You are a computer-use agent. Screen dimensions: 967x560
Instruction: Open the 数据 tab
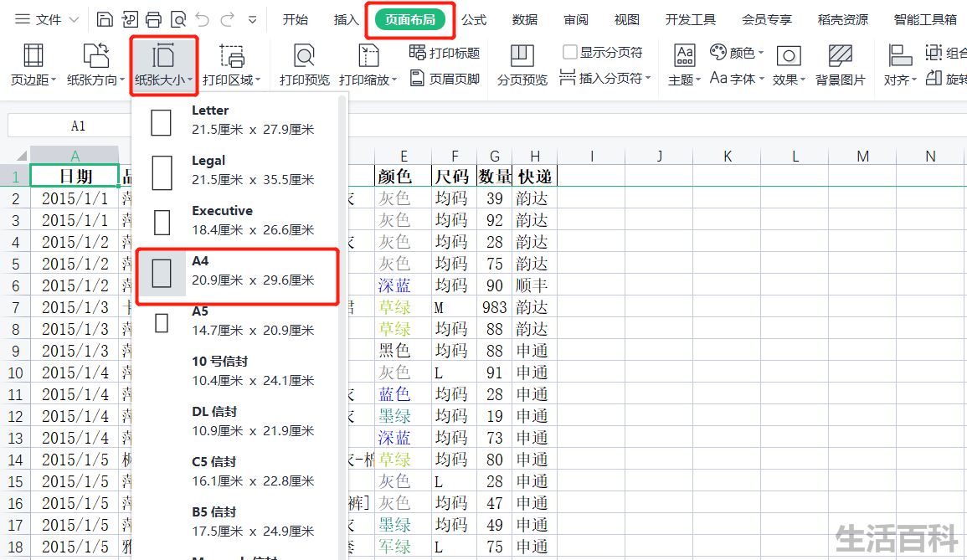coord(525,20)
